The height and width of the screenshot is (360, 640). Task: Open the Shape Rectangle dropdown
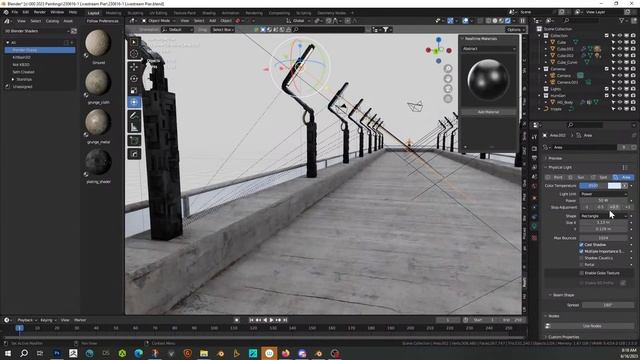click(x=604, y=216)
